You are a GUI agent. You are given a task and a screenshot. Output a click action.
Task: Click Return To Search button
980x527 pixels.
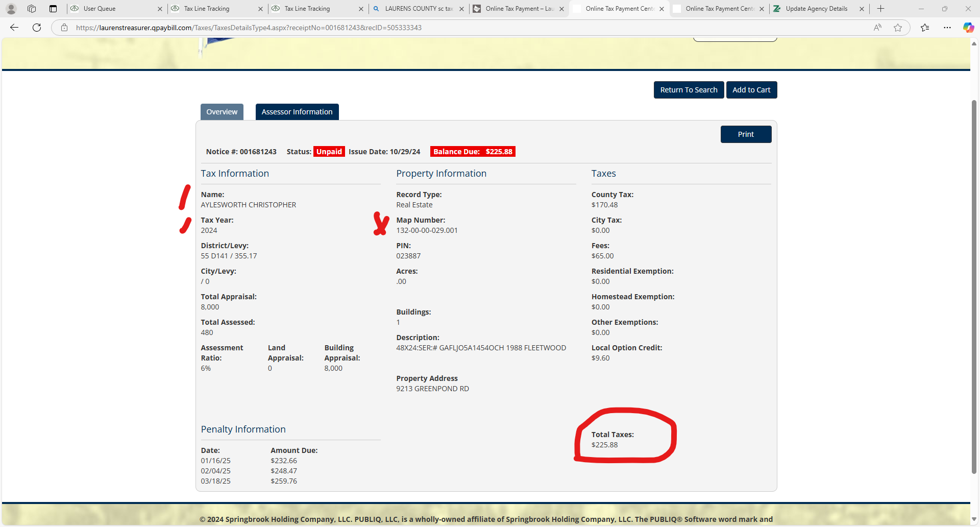pyautogui.click(x=688, y=90)
